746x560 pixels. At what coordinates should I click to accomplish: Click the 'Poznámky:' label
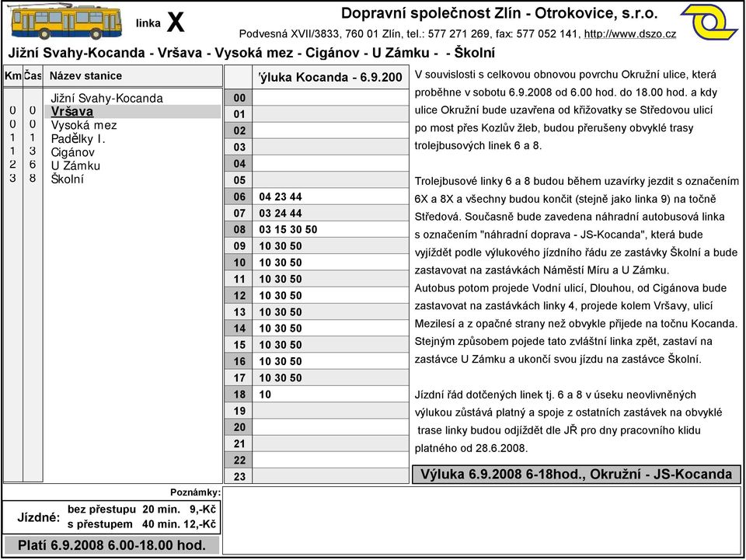195,492
